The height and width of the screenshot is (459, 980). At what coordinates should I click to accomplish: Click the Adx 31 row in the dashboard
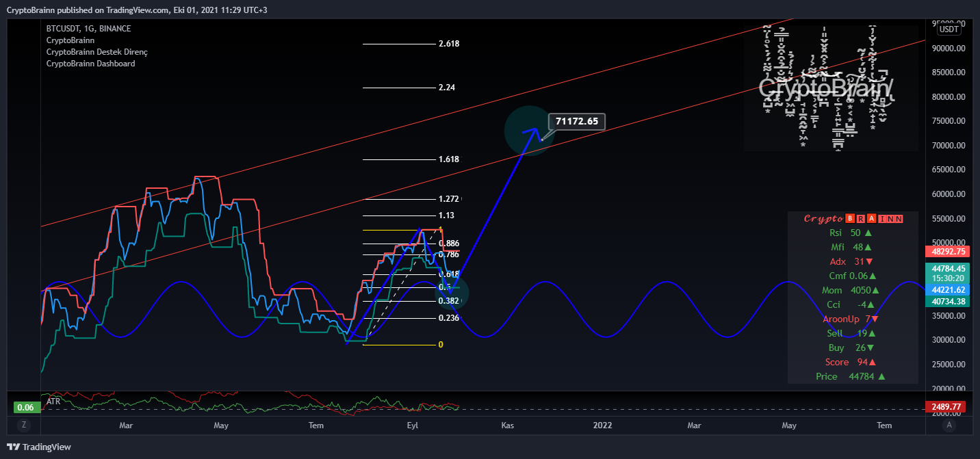pyautogui.click(x=852, y=261)
